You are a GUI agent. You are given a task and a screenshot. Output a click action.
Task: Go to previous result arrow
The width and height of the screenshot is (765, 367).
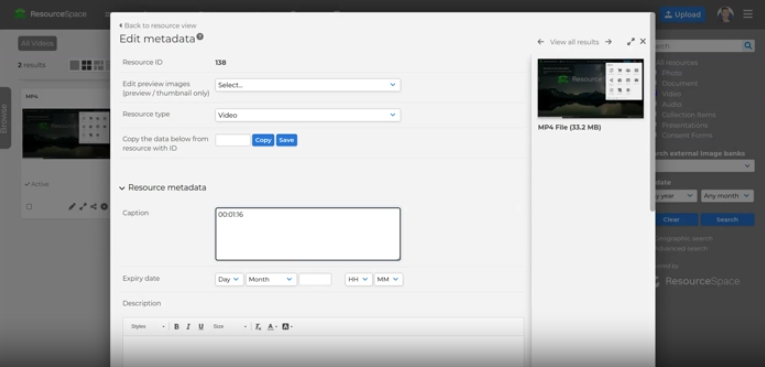pos(541,42)
